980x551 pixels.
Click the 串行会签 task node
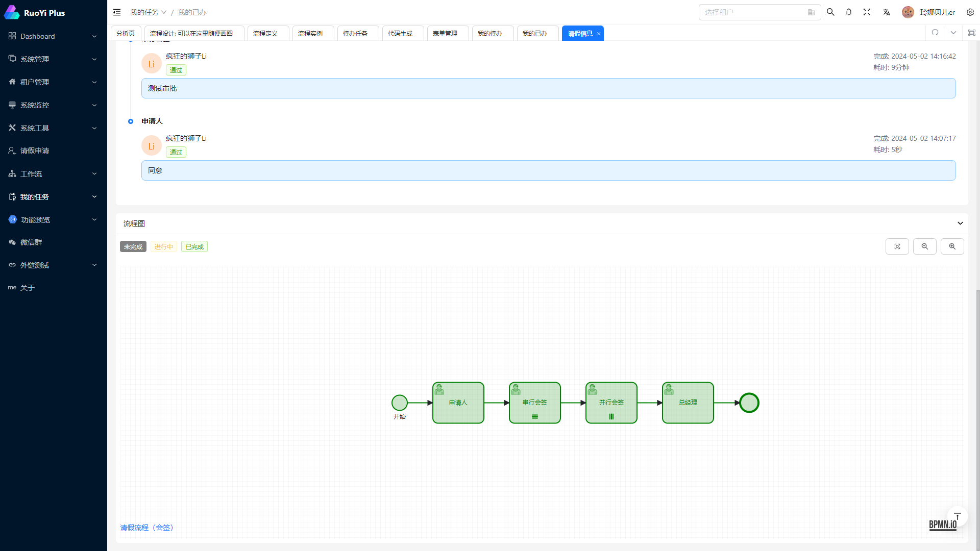[535, 403]
